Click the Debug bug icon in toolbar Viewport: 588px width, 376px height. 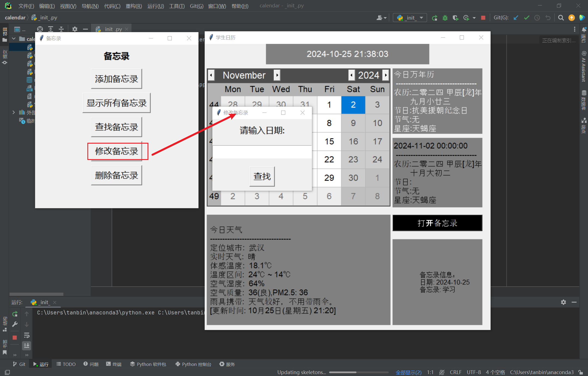(x=445, y=18)
